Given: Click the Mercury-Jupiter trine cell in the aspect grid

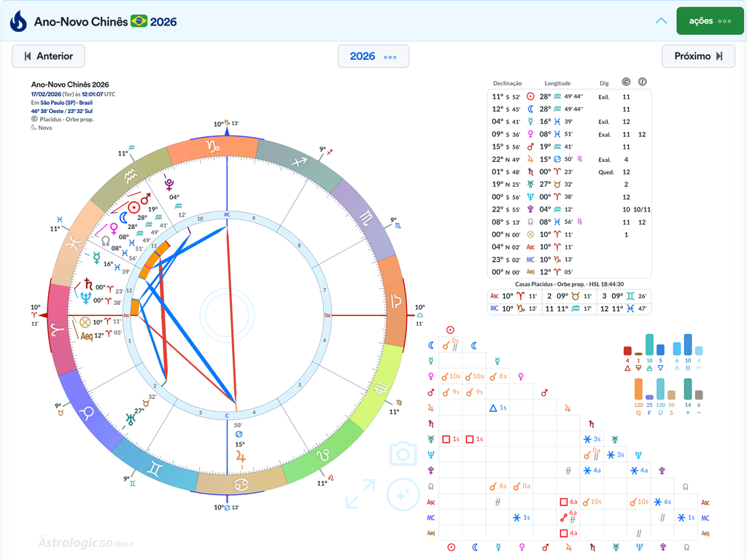Looking at the screenshot, I should click(x=498, y=408).
